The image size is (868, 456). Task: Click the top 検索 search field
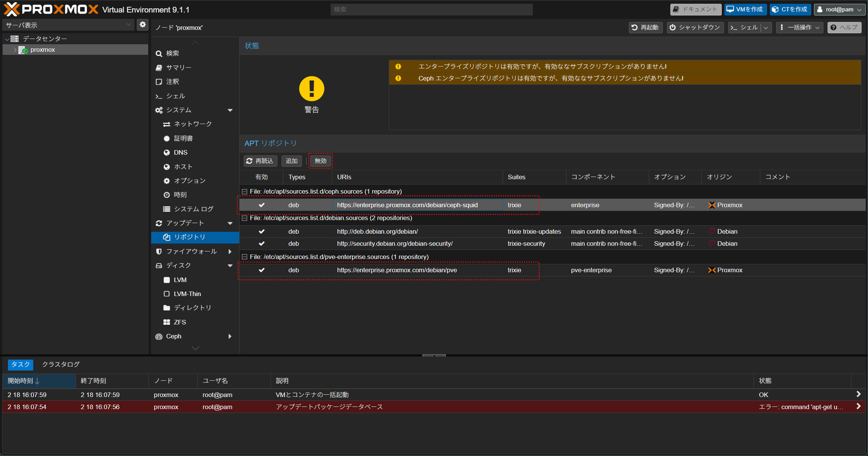pyautogui.click(x=431, y=9)
